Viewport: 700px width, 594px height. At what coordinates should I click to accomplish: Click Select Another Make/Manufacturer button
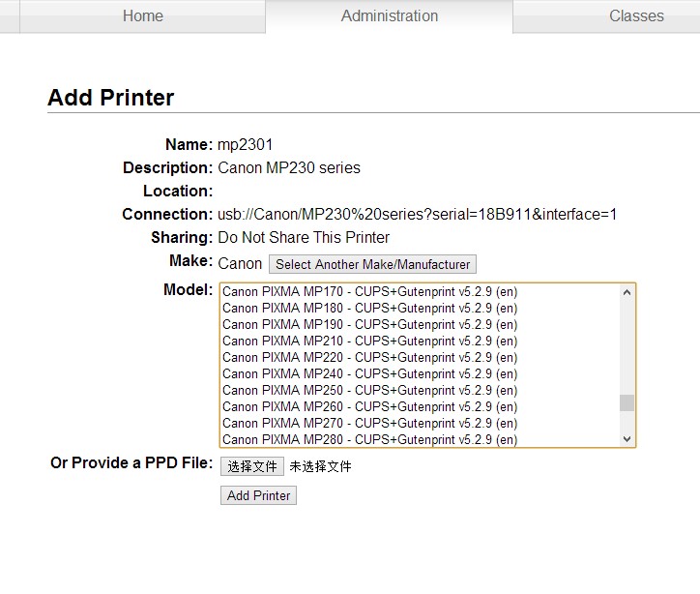pos(372,264)
